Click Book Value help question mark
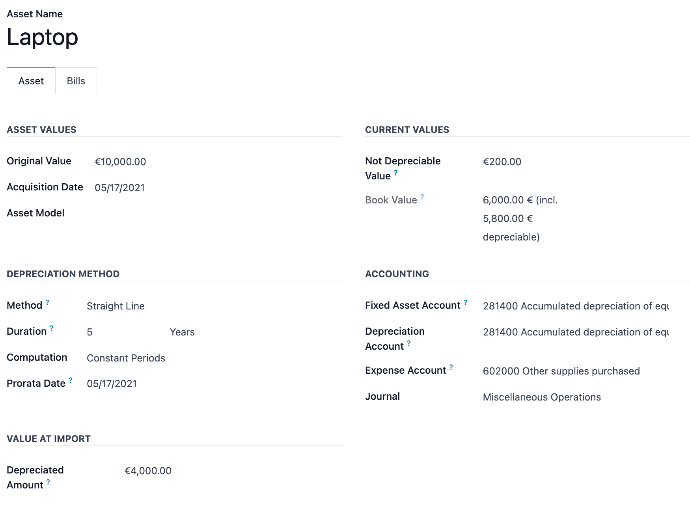 tap(422, 197)
